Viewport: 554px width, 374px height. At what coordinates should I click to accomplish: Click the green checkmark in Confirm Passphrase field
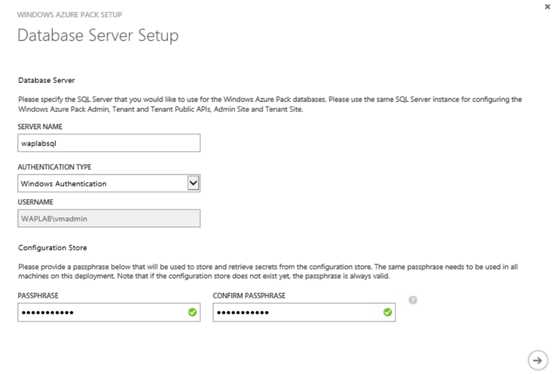tap(388, 312)
